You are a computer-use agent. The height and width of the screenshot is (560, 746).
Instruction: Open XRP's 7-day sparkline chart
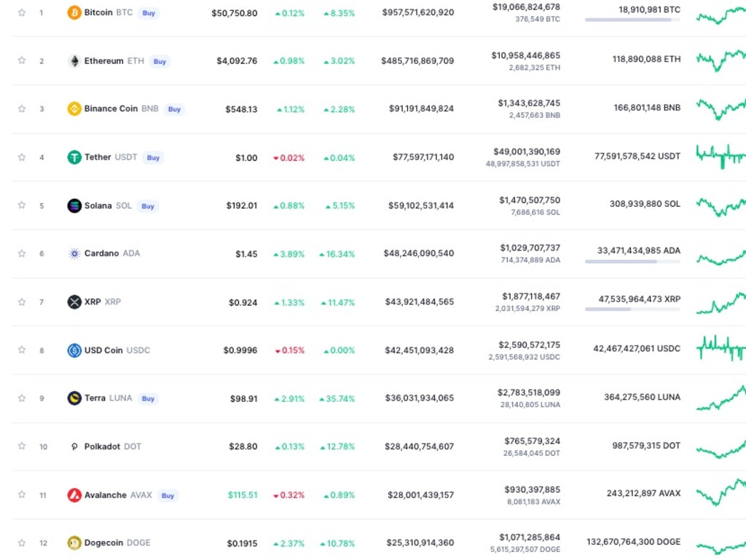(x=721, y=303)
